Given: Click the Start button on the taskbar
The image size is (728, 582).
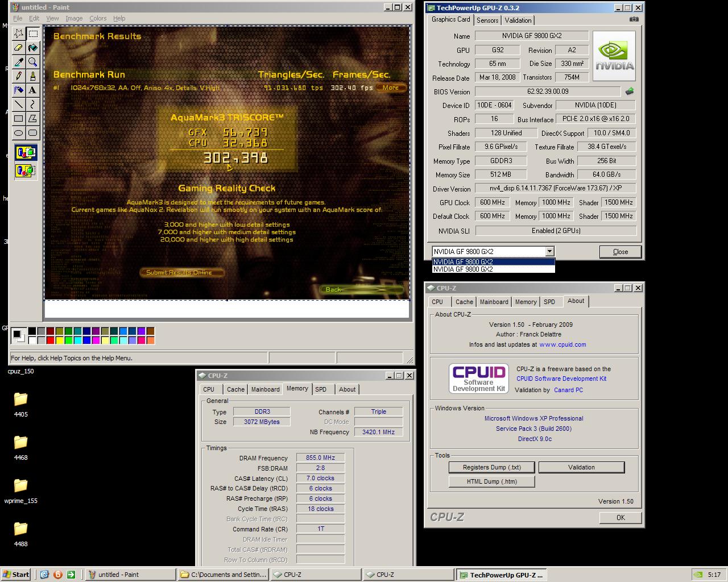Looking at the screenshot, I should click(x=16, y=575).
